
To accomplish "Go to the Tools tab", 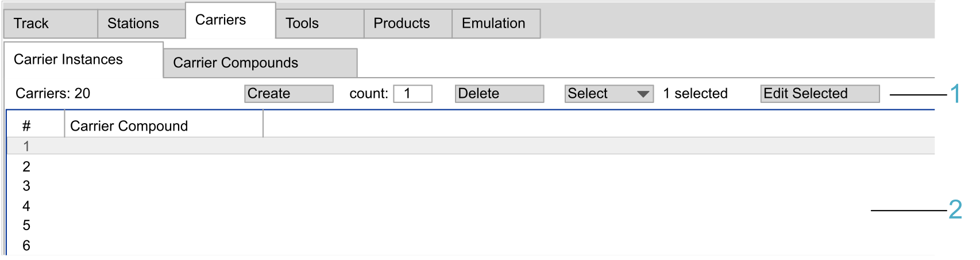I will pyautogui.click(x=319, y=24).
